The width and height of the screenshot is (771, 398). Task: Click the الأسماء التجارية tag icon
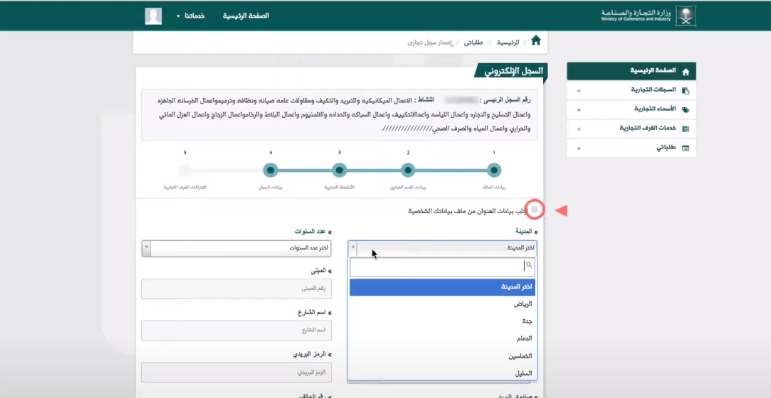tap(686, 109)
